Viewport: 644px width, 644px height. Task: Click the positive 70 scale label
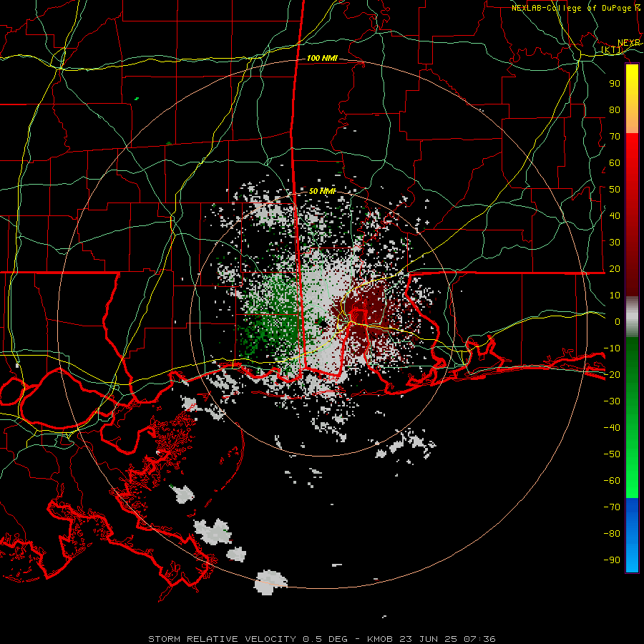615,137
